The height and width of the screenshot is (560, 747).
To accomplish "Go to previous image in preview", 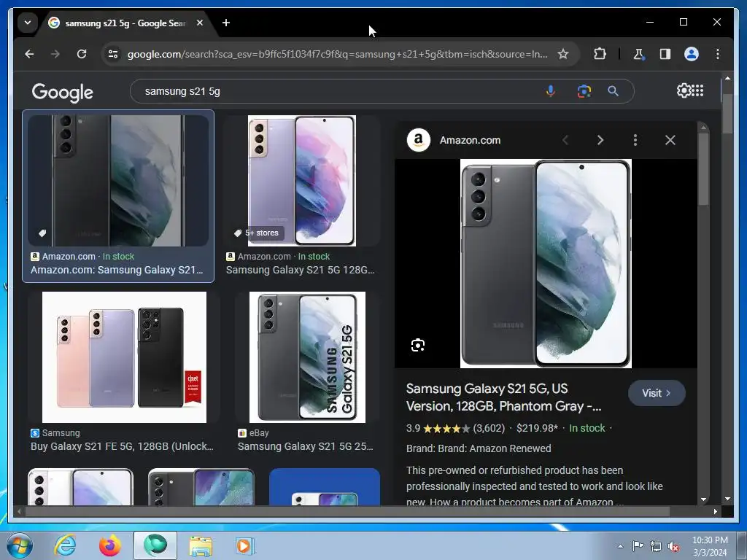I will click(x=565, y=140).
